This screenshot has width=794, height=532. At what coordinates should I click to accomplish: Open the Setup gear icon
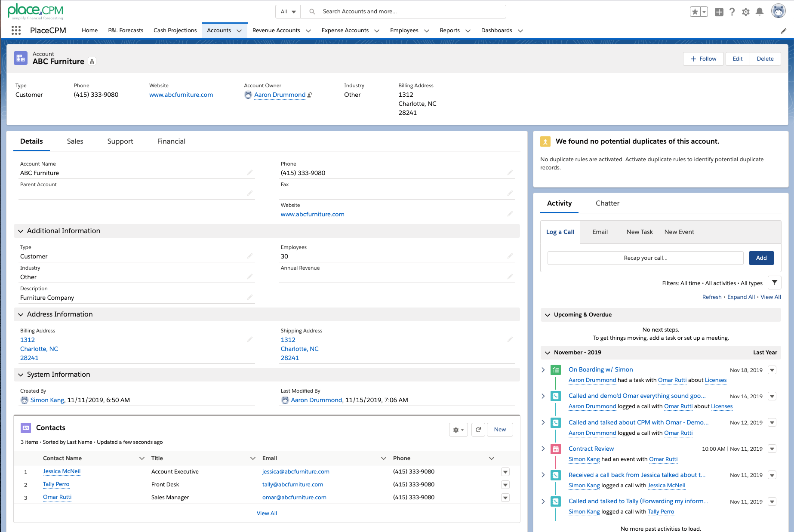[x=746, y=12]
